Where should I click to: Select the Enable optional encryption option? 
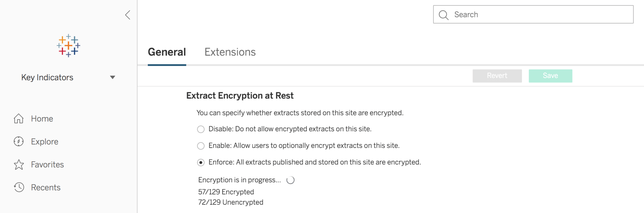(201, 146)
